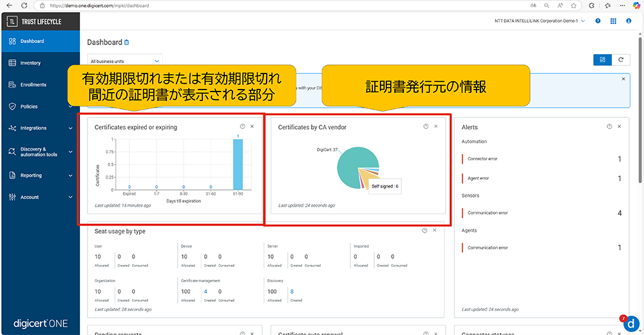Expand the Reporting menu chevron
The image size is (644, 335).
pos(70,175)
